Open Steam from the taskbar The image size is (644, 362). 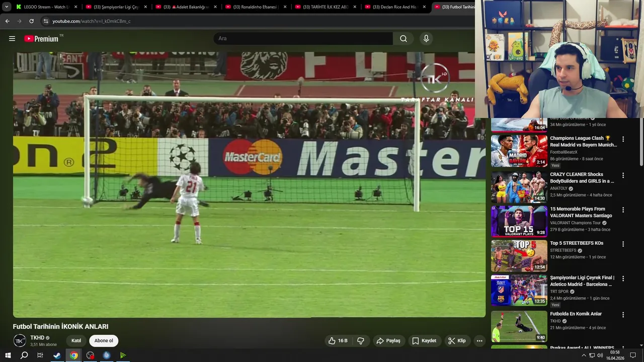pyautogui.click(x=57, y=355)
